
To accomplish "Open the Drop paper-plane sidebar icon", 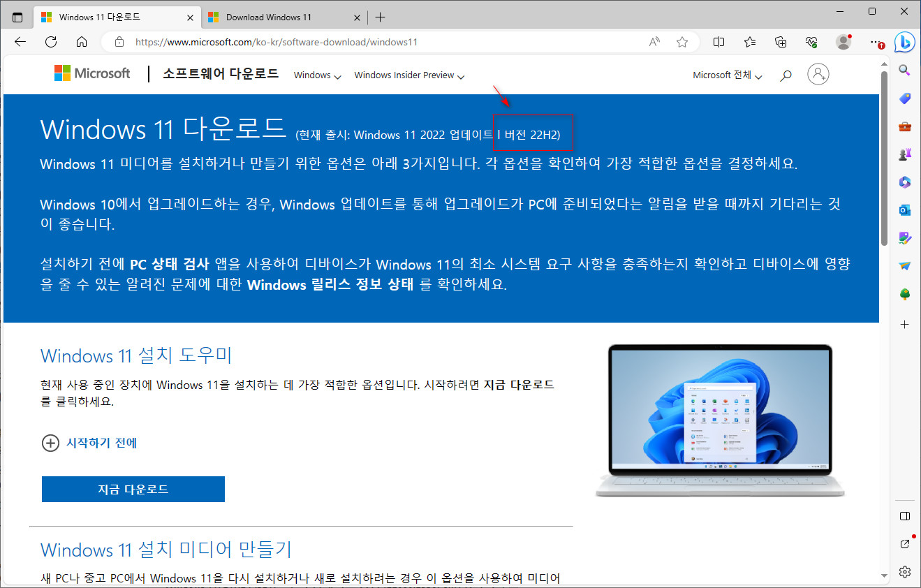I will pos(905,266).
